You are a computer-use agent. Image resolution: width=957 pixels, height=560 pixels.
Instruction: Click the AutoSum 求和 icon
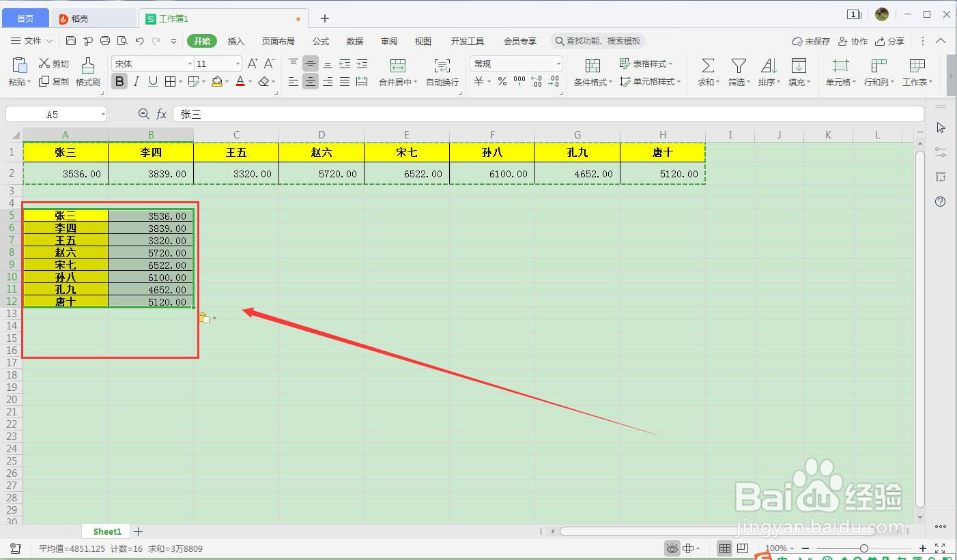(x=708, y=65)
